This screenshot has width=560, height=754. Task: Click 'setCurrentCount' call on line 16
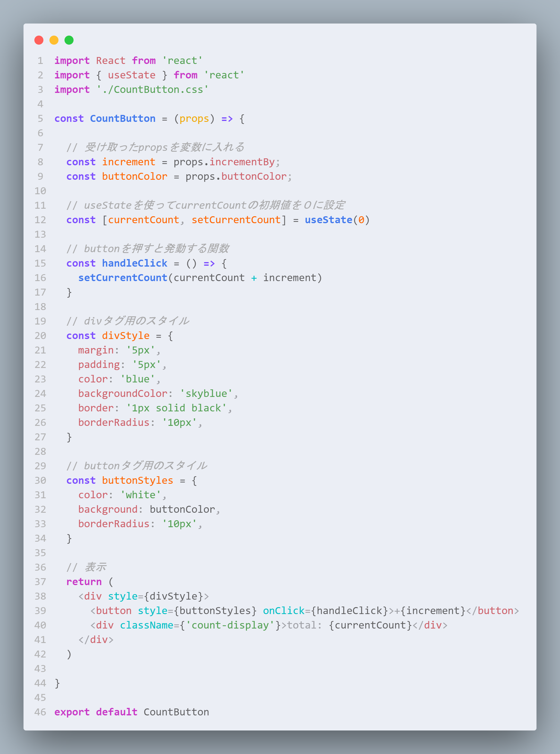(x=123, y=278)
